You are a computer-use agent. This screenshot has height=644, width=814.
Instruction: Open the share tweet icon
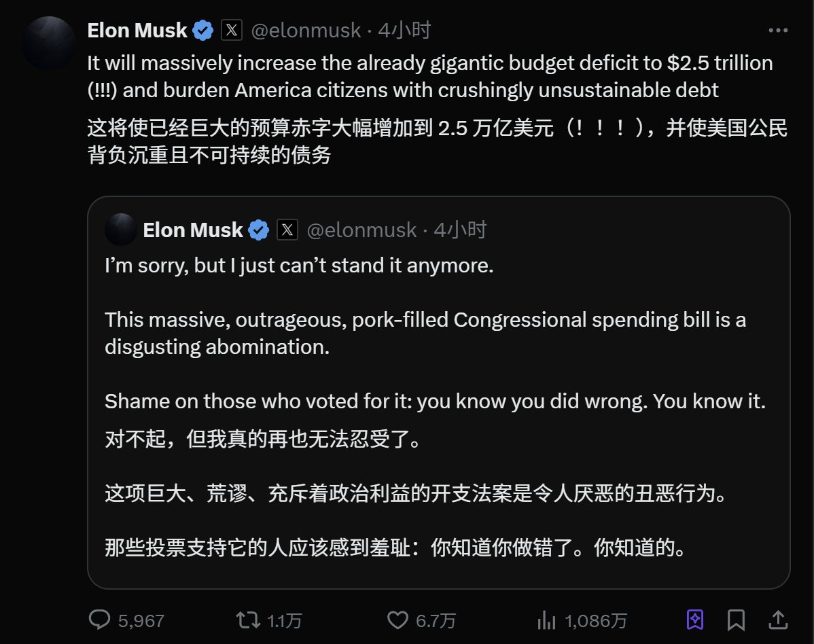pos(778,620)
